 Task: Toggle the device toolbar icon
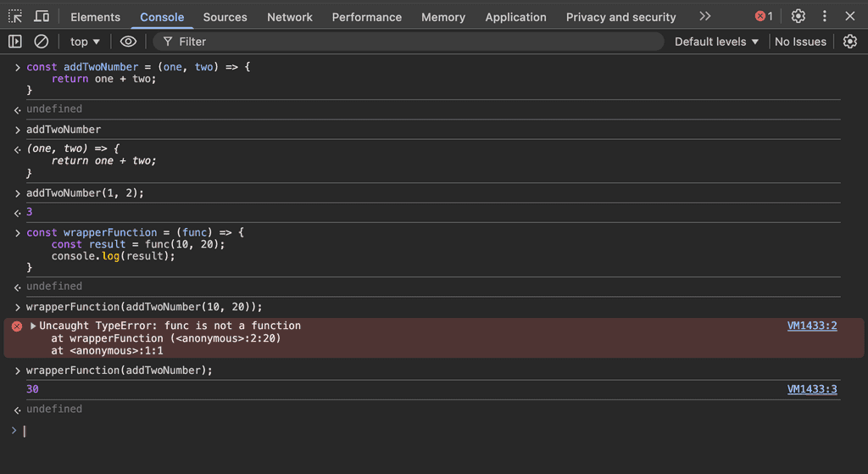coord(42,16)
